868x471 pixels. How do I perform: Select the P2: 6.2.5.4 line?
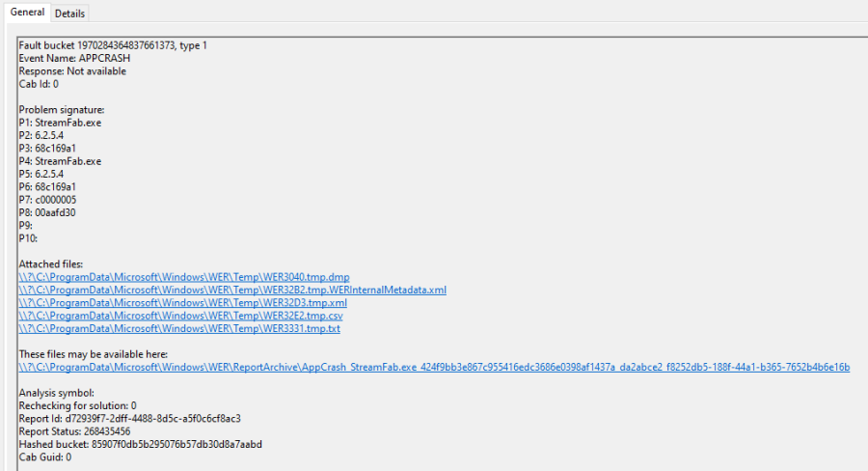coord(41,135)
